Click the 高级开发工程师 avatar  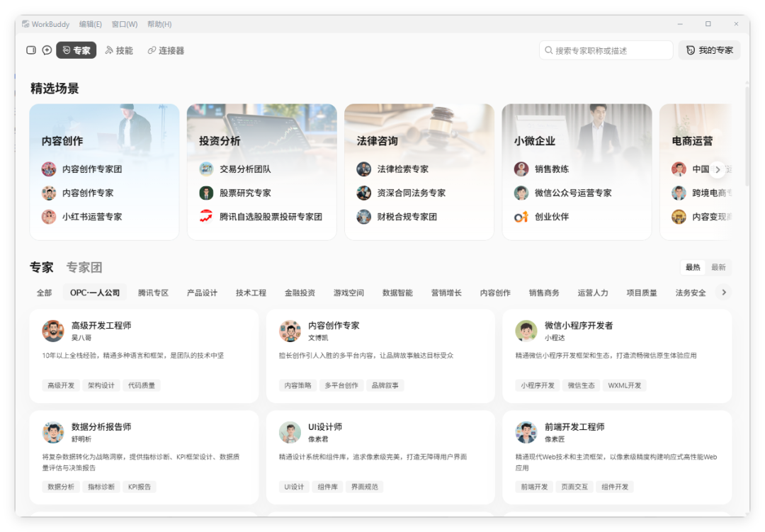point(53,331)
